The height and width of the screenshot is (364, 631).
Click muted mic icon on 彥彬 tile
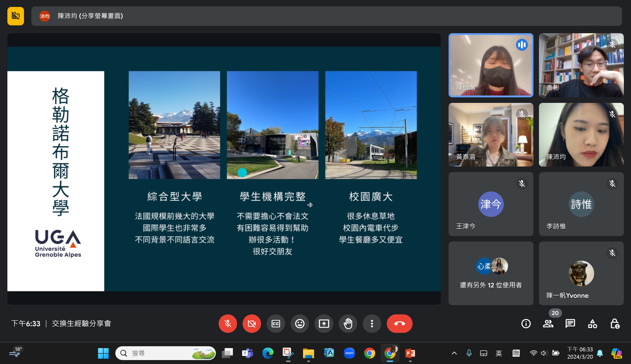[x=612, y=45]
